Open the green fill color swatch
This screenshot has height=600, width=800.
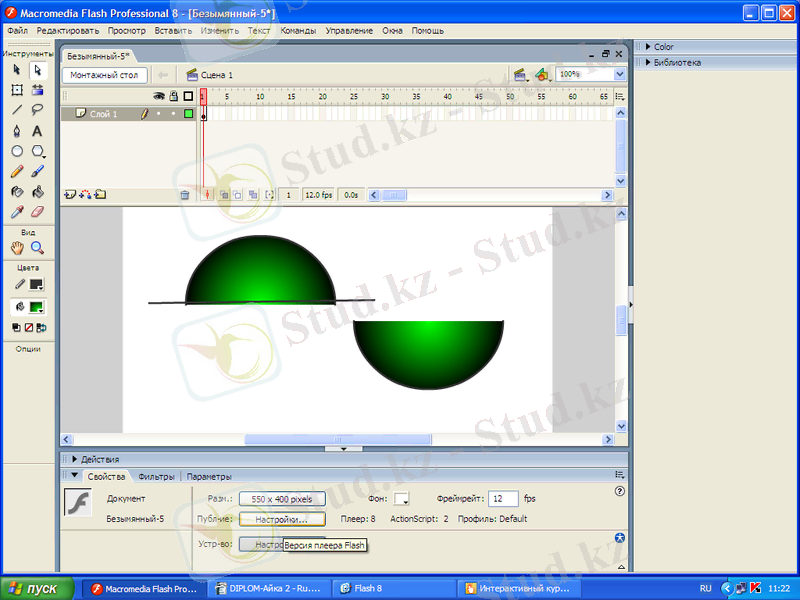pos(37,306)
